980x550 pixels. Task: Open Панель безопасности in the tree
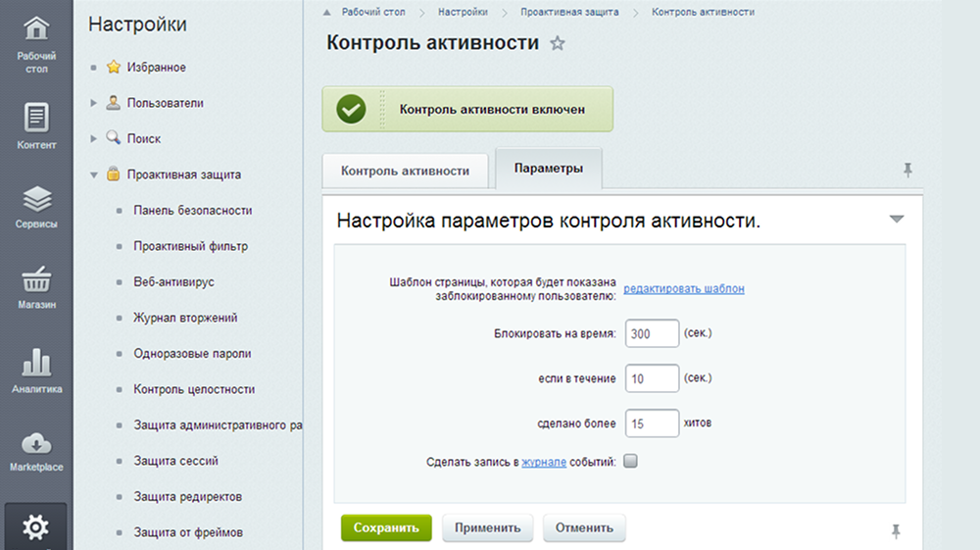click(192, 211)
